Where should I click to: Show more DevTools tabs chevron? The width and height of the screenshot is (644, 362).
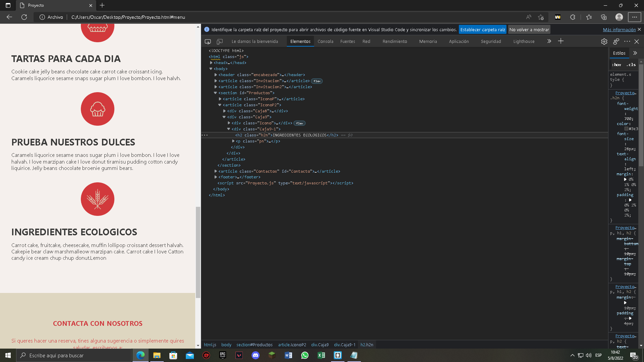tap(549, 41)
